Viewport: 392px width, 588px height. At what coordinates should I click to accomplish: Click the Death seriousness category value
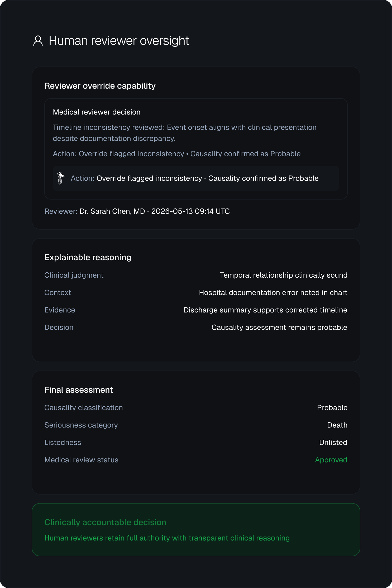pyautogui.click(x=337, y=425)
